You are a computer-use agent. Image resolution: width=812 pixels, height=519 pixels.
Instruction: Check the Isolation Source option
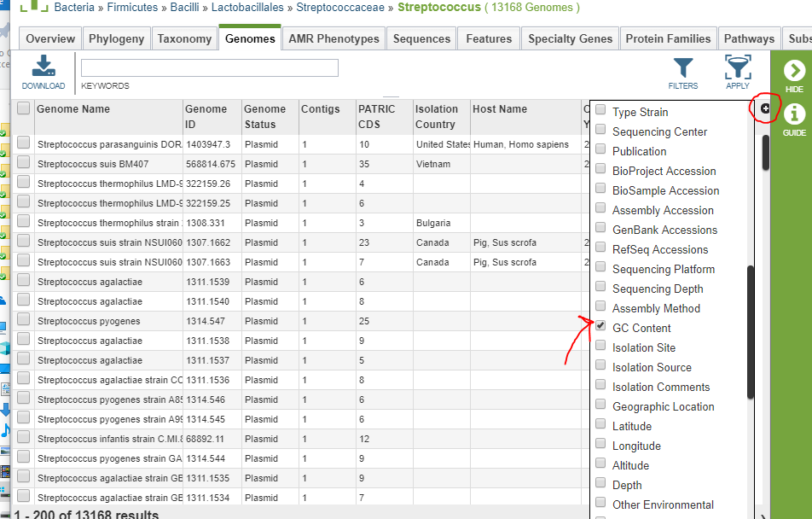coord(600,365)
